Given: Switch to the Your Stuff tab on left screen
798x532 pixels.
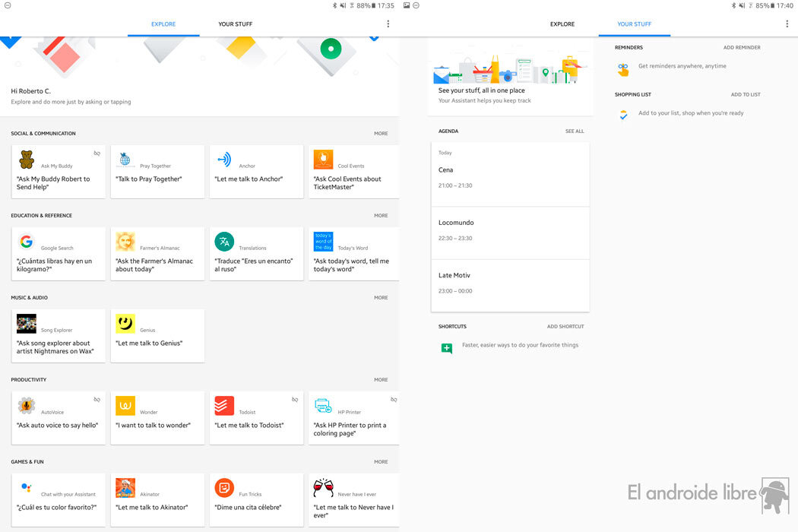Looking at the screenshot, I should point(235,24).
